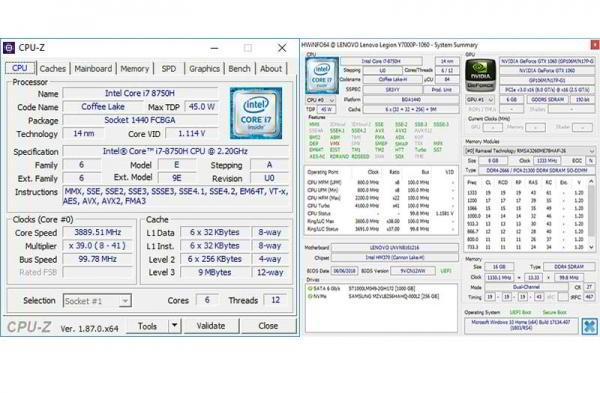Screen dimensions: 600x393
Task: Click the BIOS Date field
Action: pyautogui.click(x=344, y=271)
